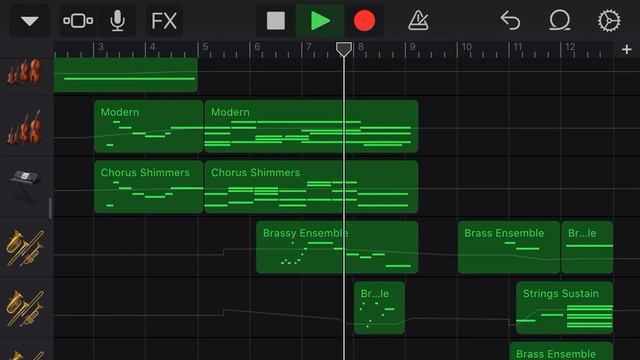
Task: Open the FX panel
Action: pyautogui.click(x=164, y=21)
